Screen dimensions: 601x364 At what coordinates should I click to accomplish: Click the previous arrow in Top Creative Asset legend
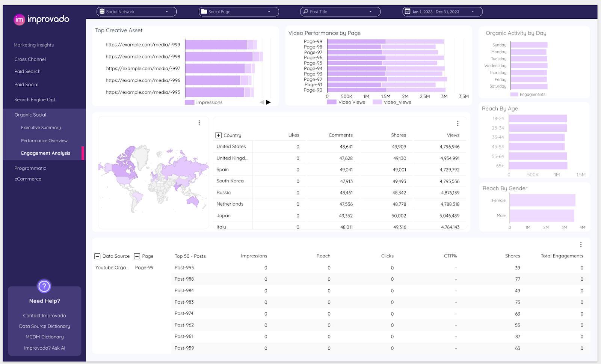(x=262, y=102)
